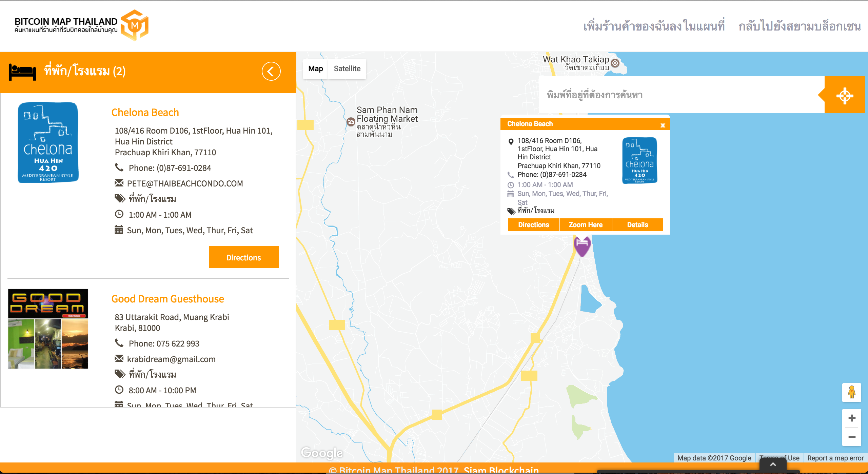
Task: Select the Map view tab
Action: [315, 69]
